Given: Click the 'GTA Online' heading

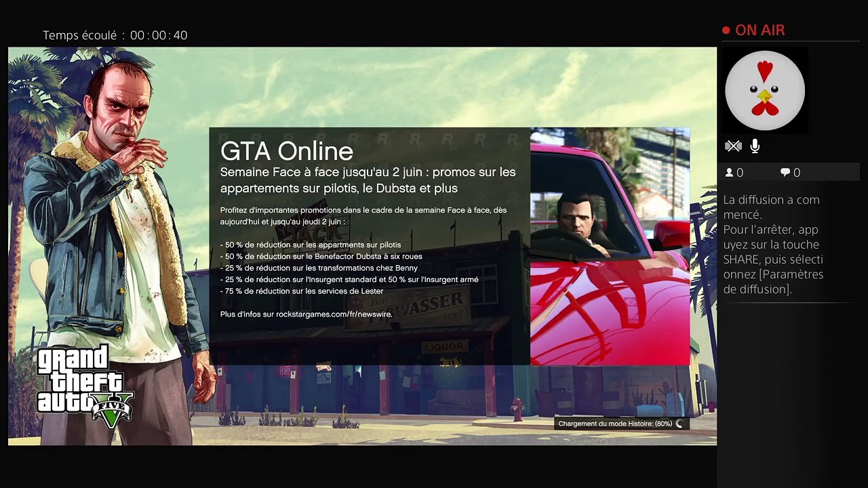Looking at the screenshot, I should (x=287, y=151).
